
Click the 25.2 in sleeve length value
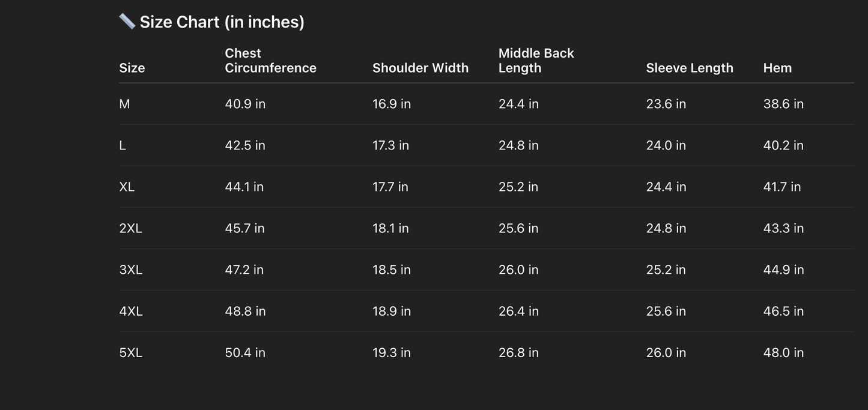click(666, 270)
